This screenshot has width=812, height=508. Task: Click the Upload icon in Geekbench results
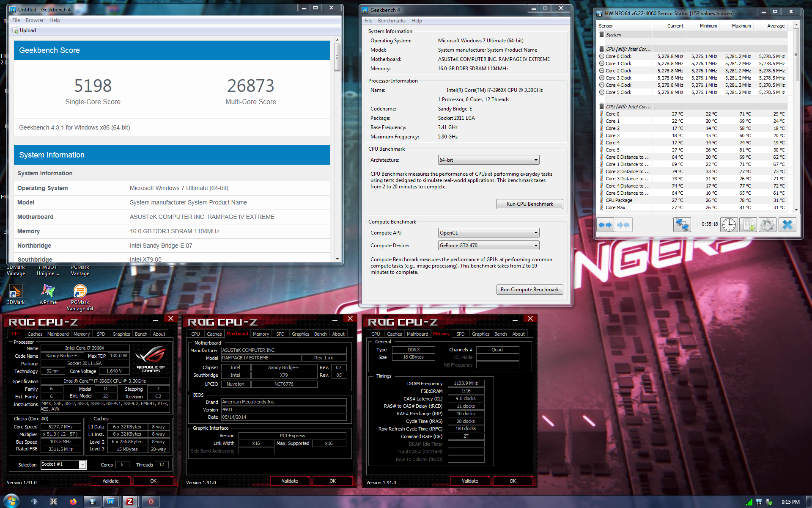point(15,30)
